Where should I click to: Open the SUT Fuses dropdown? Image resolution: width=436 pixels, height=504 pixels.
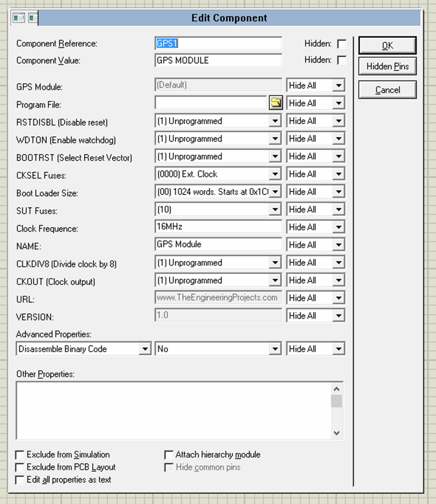click(275, 209)
